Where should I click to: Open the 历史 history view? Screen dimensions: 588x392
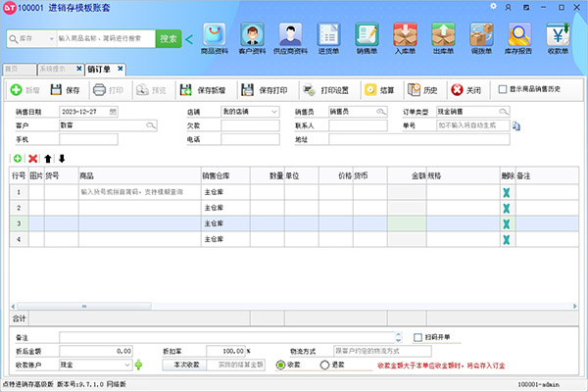(422, 90)
